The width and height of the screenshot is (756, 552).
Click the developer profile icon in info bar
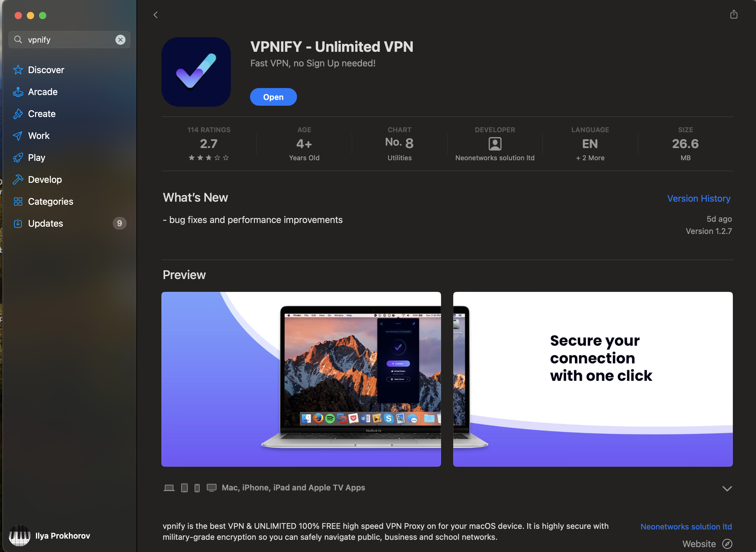pos(495,144)
